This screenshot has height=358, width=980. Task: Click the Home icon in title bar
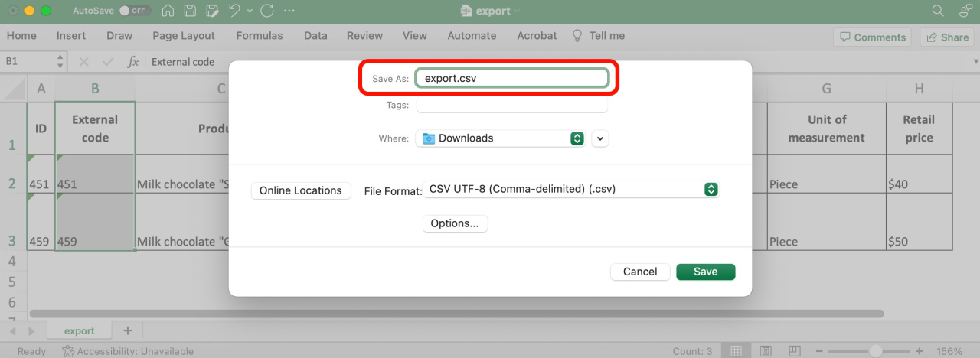pyautogui.click(x=168, y=11)
